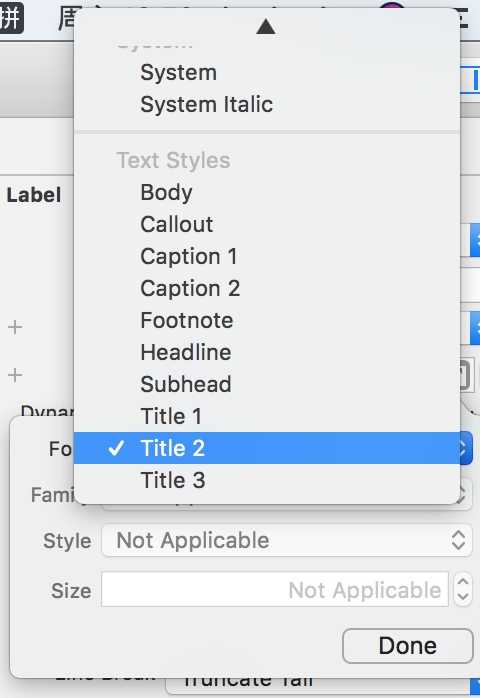Click the scroll-up arrow atop the font menu

[x=266, y=27]
